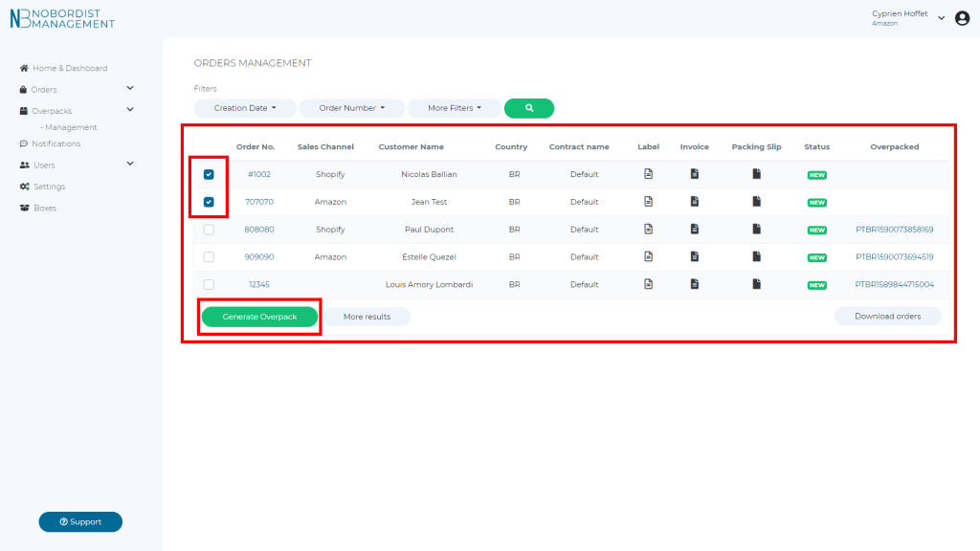Image resolution: width=980 pixels, height=551 pixels.
Task: Click the Download orders button
Action: pos(887,316)
